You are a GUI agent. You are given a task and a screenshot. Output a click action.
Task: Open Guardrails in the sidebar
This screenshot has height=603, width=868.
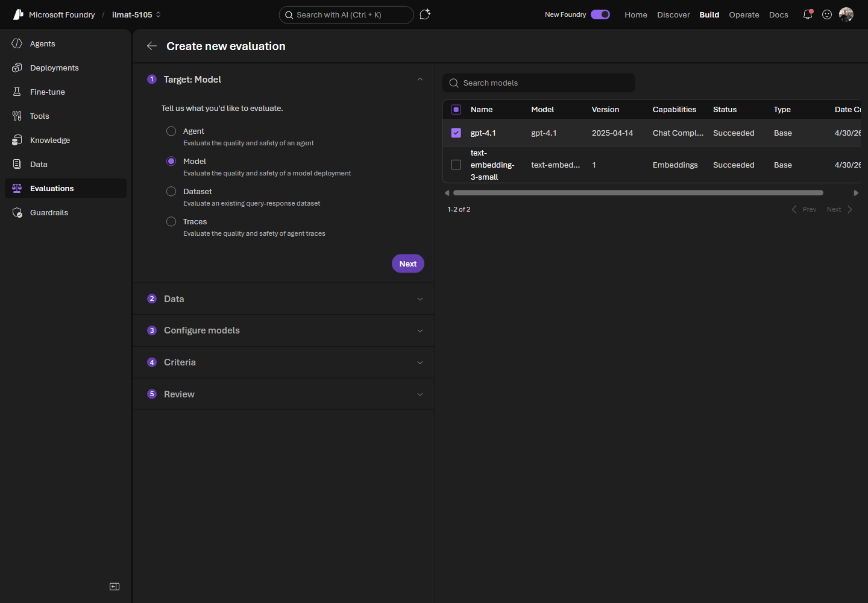pos(66,212)
